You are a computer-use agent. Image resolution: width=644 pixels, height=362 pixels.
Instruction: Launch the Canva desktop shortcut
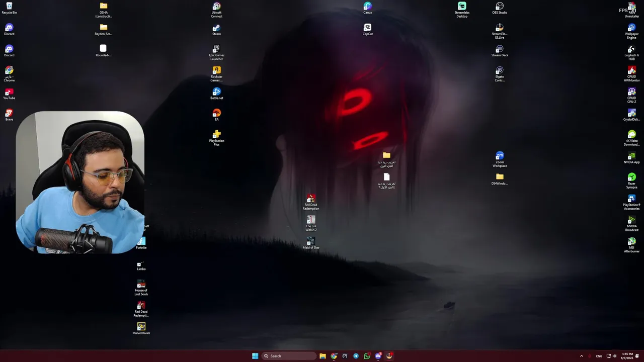point(367,8)
